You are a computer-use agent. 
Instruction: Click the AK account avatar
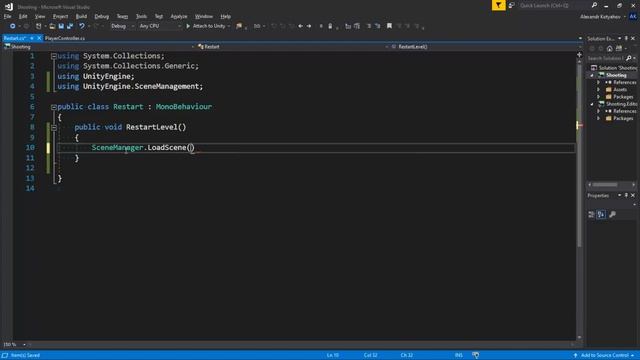(x=633, y=16)
